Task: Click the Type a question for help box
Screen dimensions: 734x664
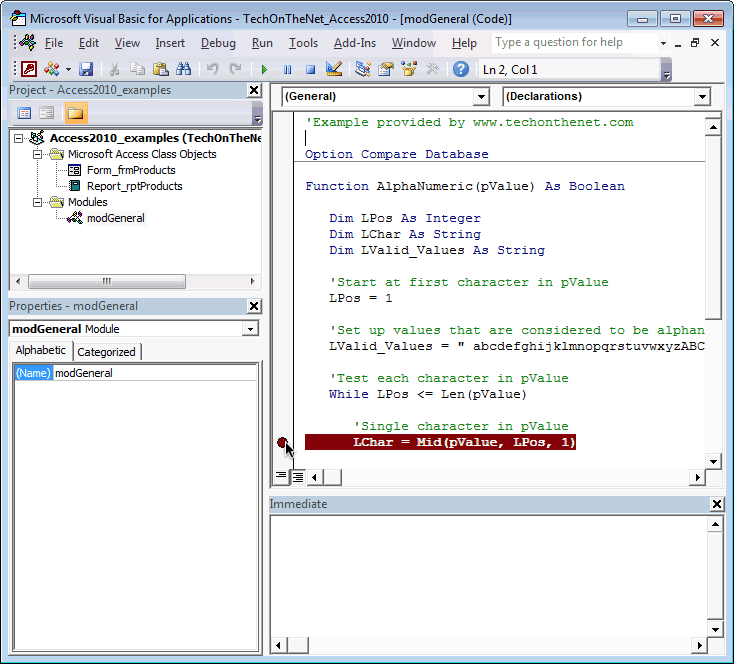Action: coord(575,43)
